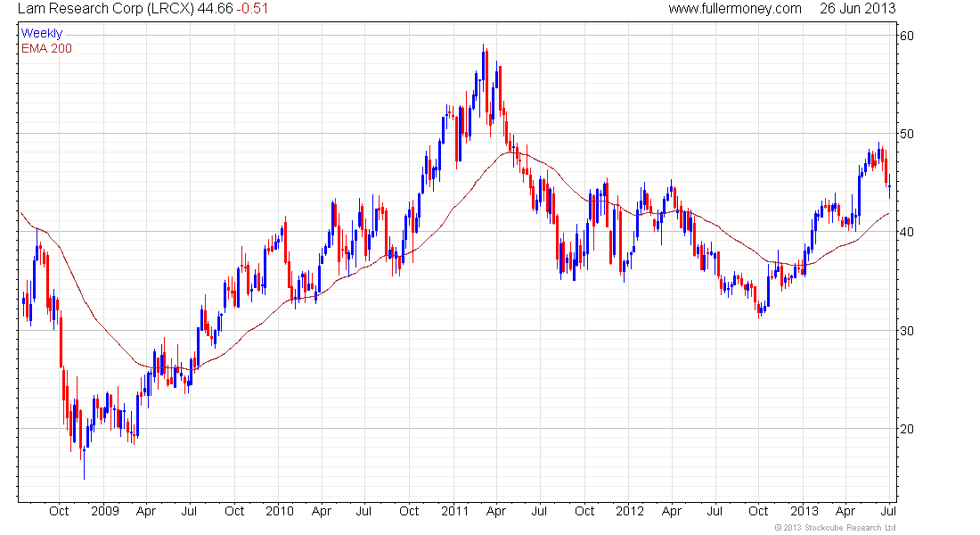Screen dimensions: 980x535
Task: Click the 26 Jun 2013 date
Action: pos(857,9)
